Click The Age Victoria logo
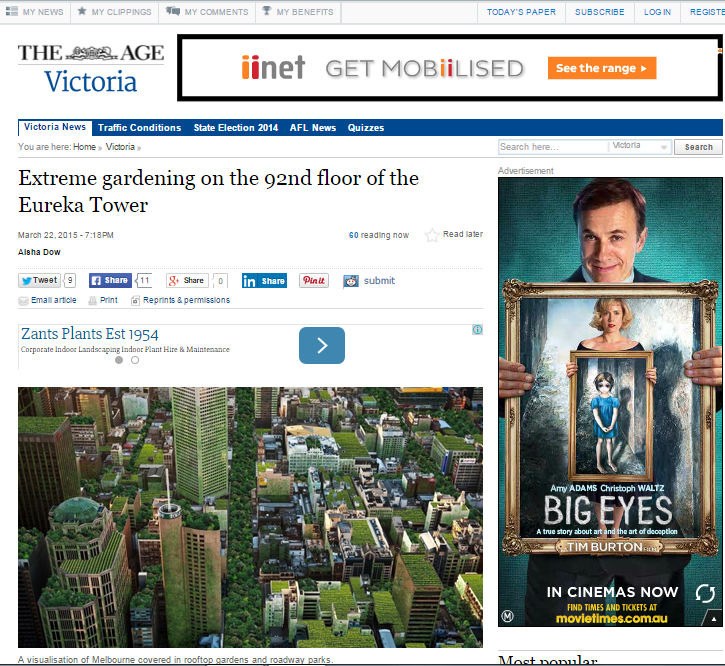 click(91, 68)
